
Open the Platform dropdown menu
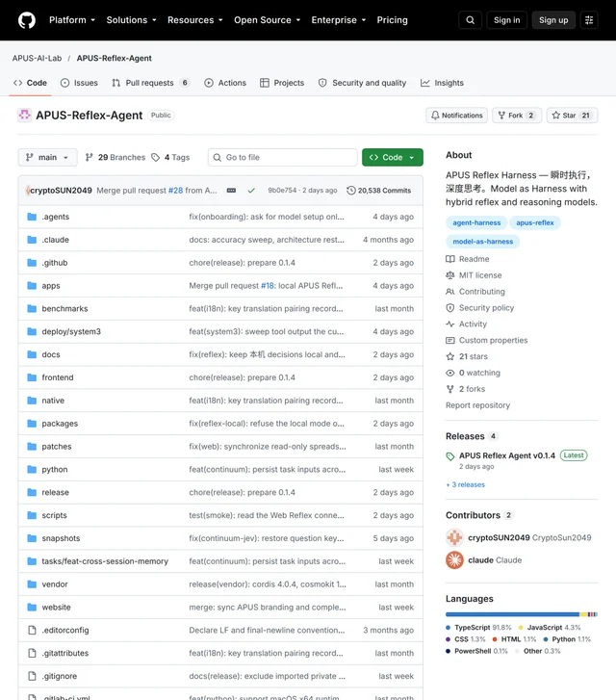pyautogui.click(x=72, y=20)
